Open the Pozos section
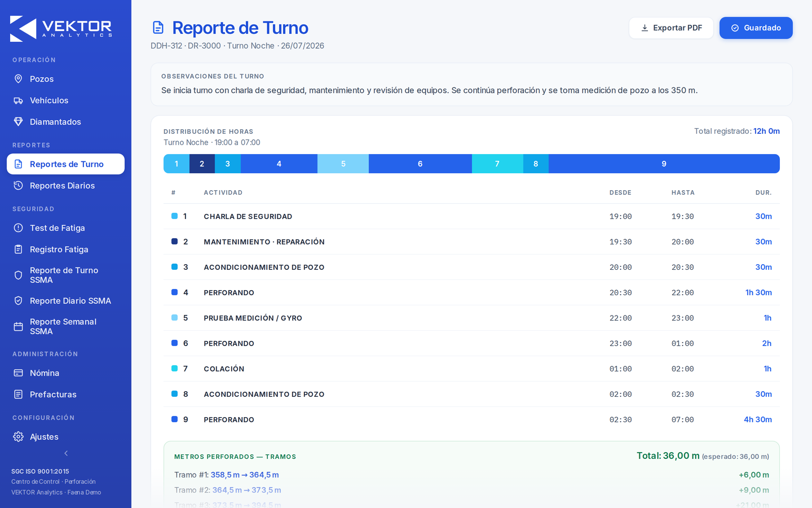812x508 pixels. [x=65, y=79]
